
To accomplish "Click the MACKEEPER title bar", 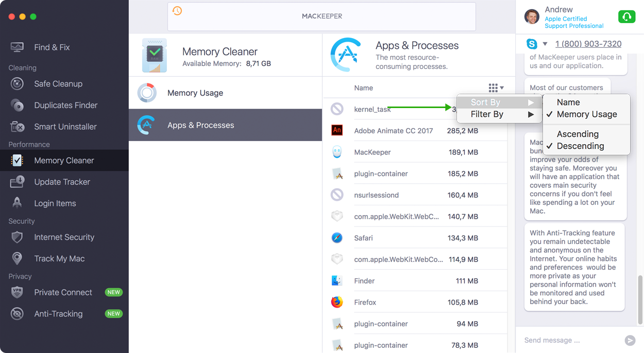I will (321, 16).
